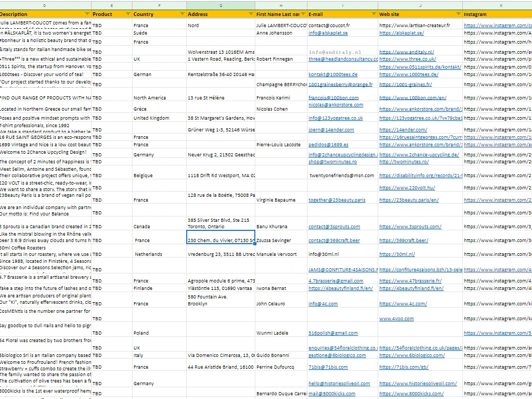
Task: Open the http://twominutes.ro/ link
Action: [404, 162]
